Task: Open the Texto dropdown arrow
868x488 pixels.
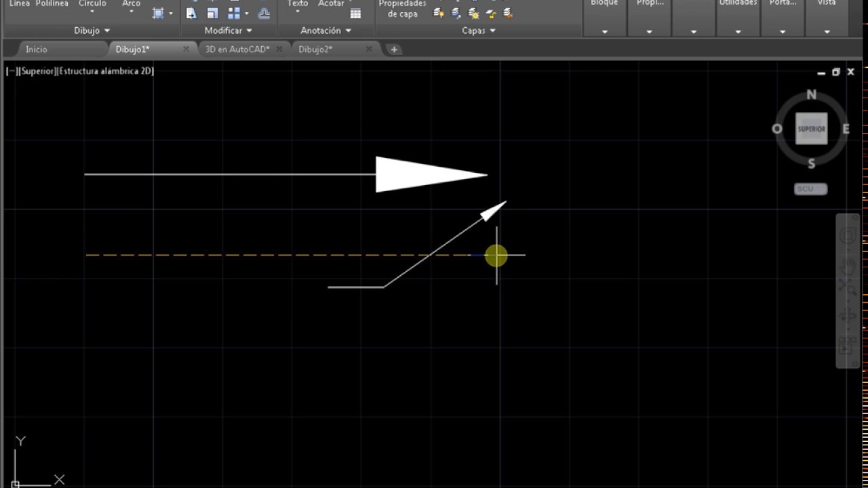Action: 298,12
